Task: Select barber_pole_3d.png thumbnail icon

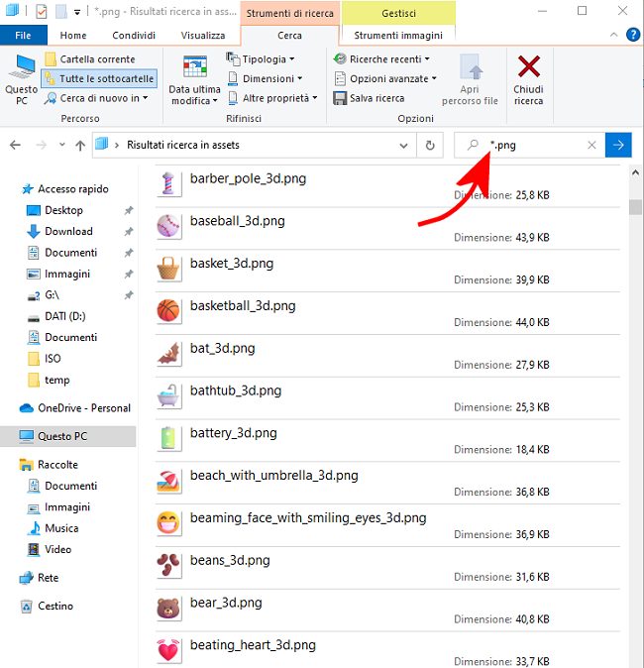Action: pyautogui.click(x=168, y=183)
